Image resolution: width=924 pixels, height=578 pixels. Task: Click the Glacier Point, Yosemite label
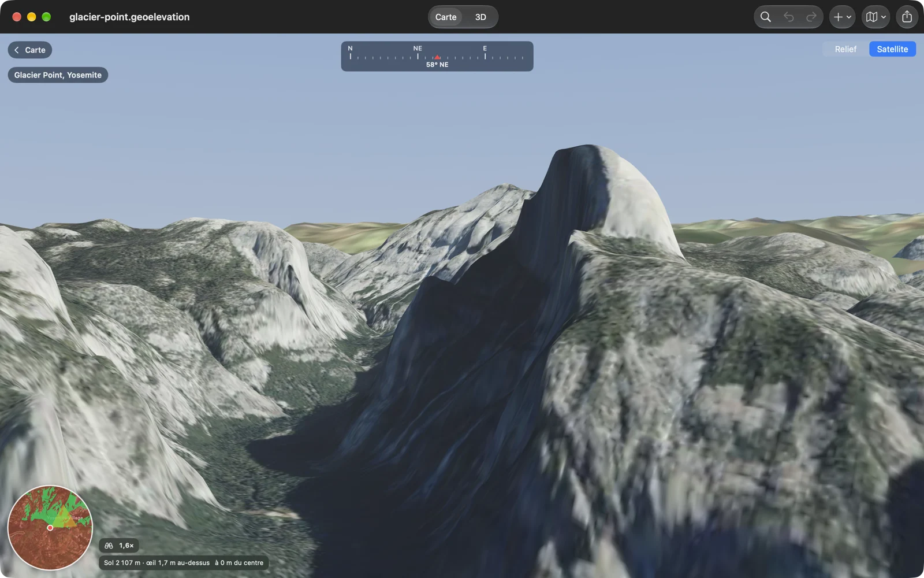(58, 75)
